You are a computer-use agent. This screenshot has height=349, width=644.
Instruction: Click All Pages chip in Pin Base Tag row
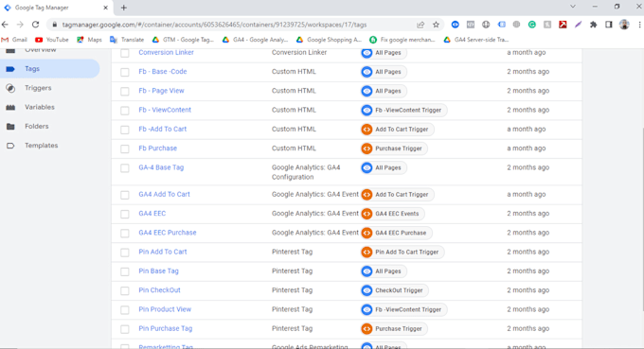[384, 271]
